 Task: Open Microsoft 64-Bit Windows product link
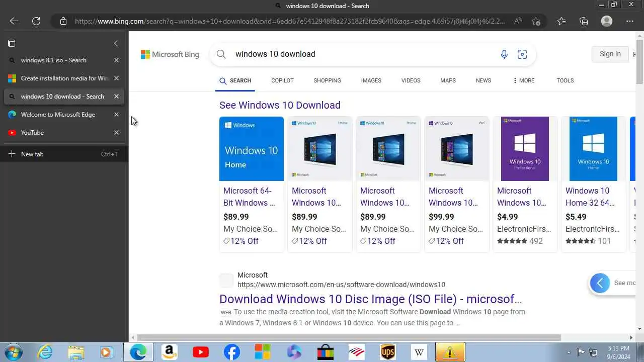coord(250,197)
